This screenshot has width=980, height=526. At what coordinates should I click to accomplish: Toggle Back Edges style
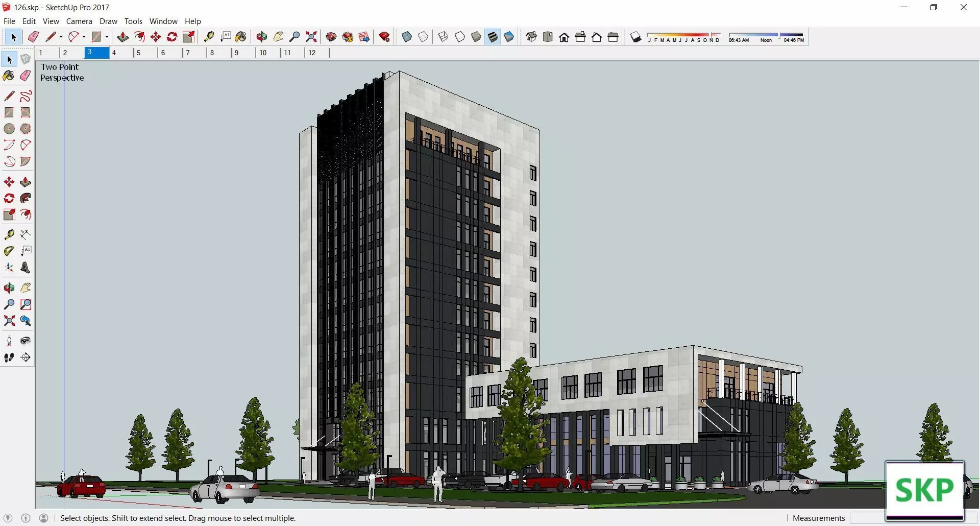[x=423, y=37]
